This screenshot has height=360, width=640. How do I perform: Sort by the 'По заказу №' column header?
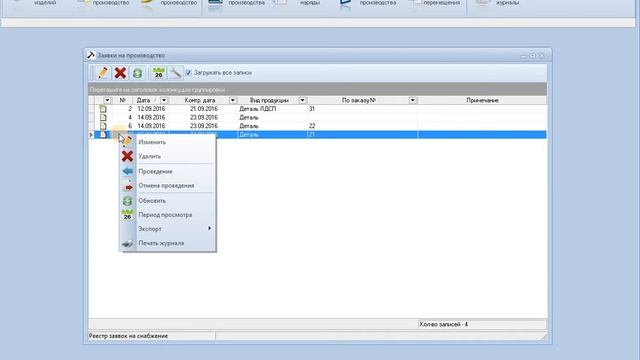coord(359,100)
